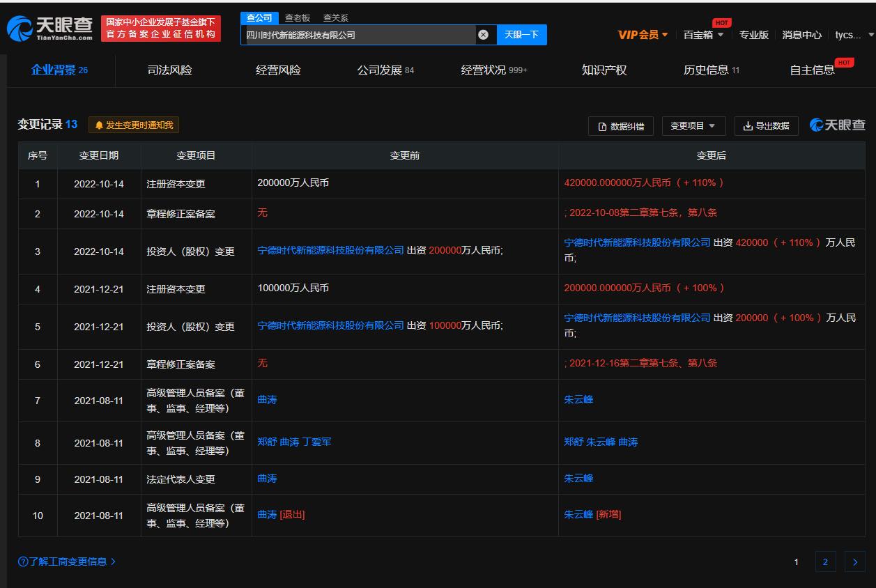Export data with 导出数据 button
The height and width of the screenshot is (588, 876).
point(766,126)
